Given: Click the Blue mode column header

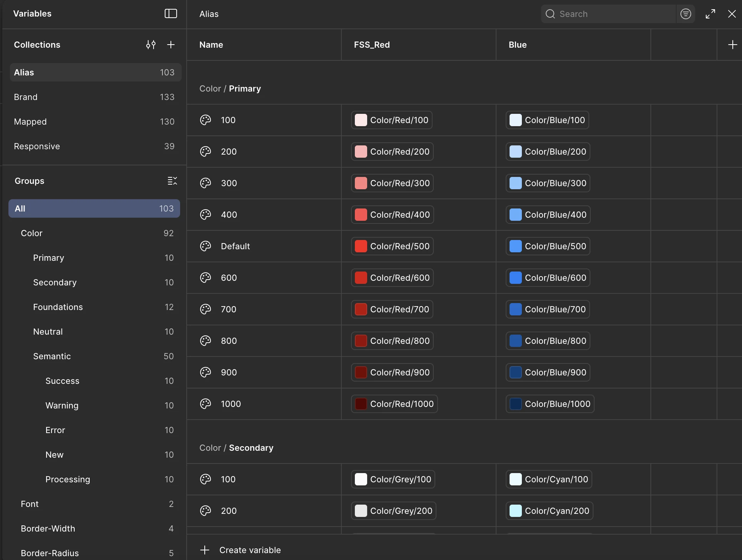Looking at the screenshot, I should [x=573, y=45].
